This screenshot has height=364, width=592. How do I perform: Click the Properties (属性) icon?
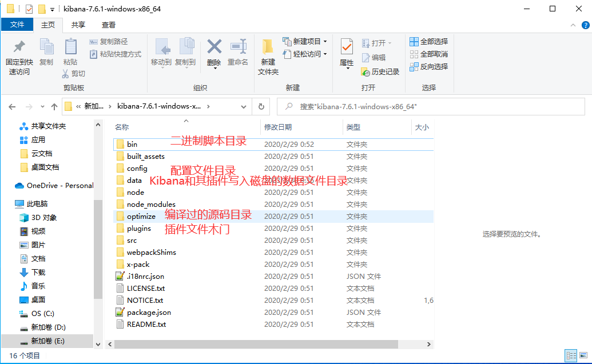(x=347, y=47)
